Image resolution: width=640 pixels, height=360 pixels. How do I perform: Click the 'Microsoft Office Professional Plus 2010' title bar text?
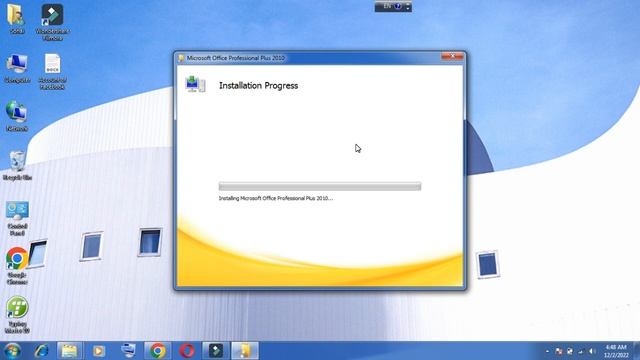[236, 58]
